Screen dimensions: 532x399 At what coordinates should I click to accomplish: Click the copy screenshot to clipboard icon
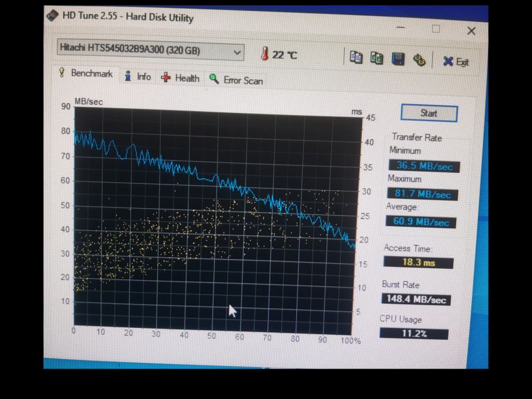(377, 58)
